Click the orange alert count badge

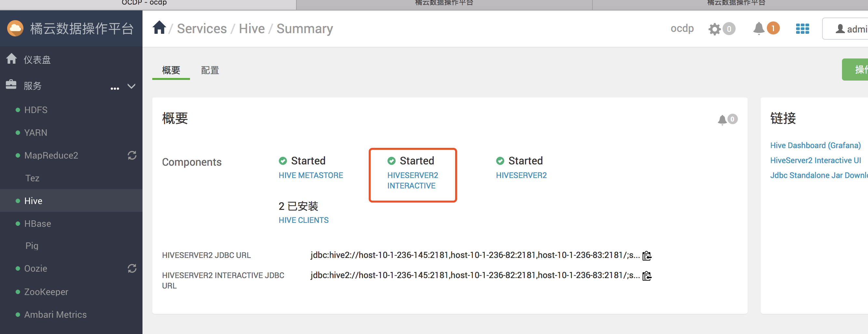coord(773,28)
